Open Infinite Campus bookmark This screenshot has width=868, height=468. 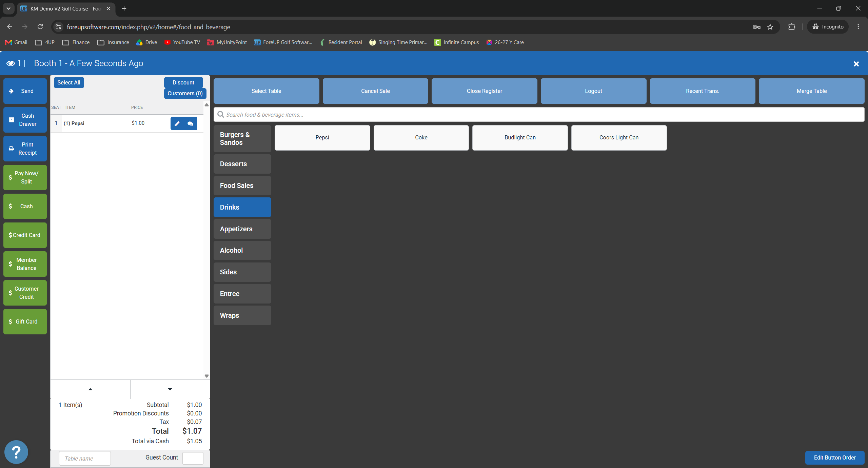(457, 42)
